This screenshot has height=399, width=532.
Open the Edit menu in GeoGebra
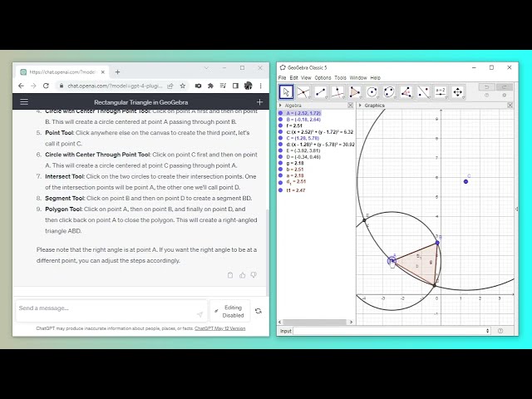coord(293,77)
